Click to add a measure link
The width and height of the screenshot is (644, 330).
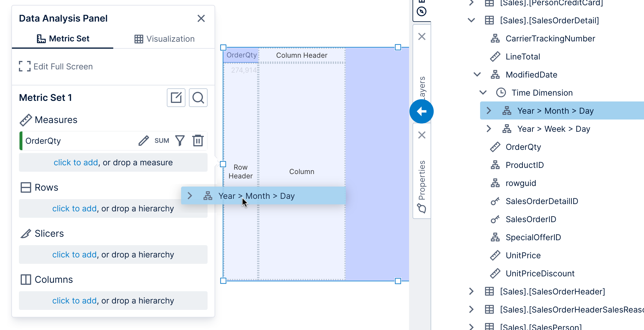point(76,162)
